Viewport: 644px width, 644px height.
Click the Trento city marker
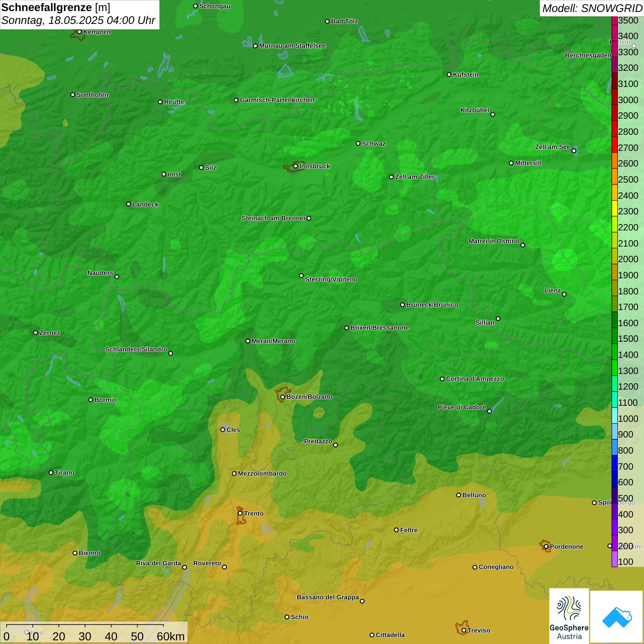(x=240, y=513)
